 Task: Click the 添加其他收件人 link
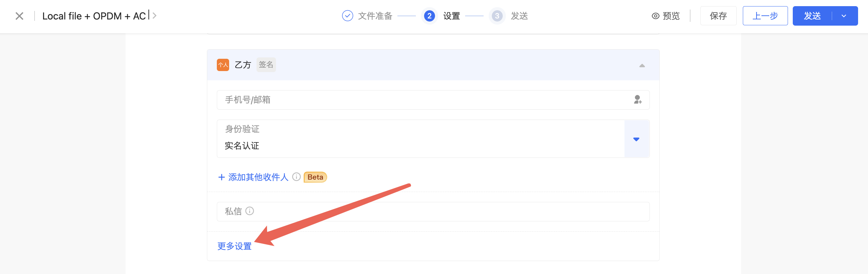253,177
